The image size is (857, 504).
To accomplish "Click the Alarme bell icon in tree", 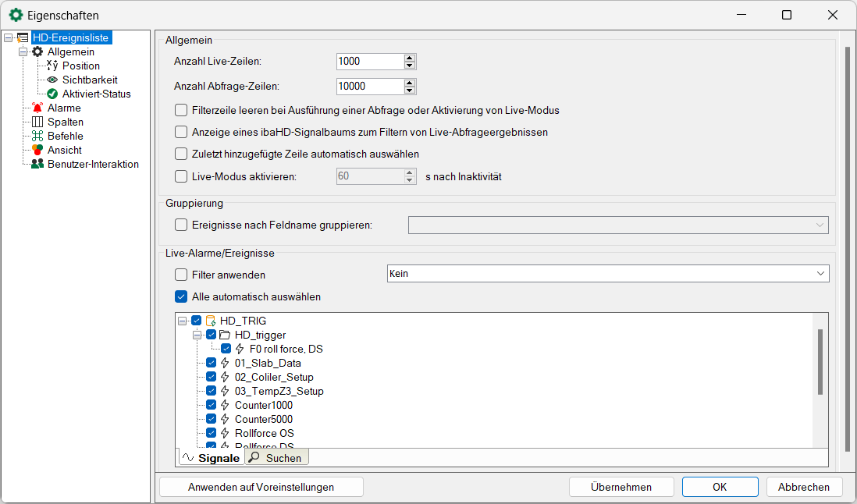I will (37, 108).
